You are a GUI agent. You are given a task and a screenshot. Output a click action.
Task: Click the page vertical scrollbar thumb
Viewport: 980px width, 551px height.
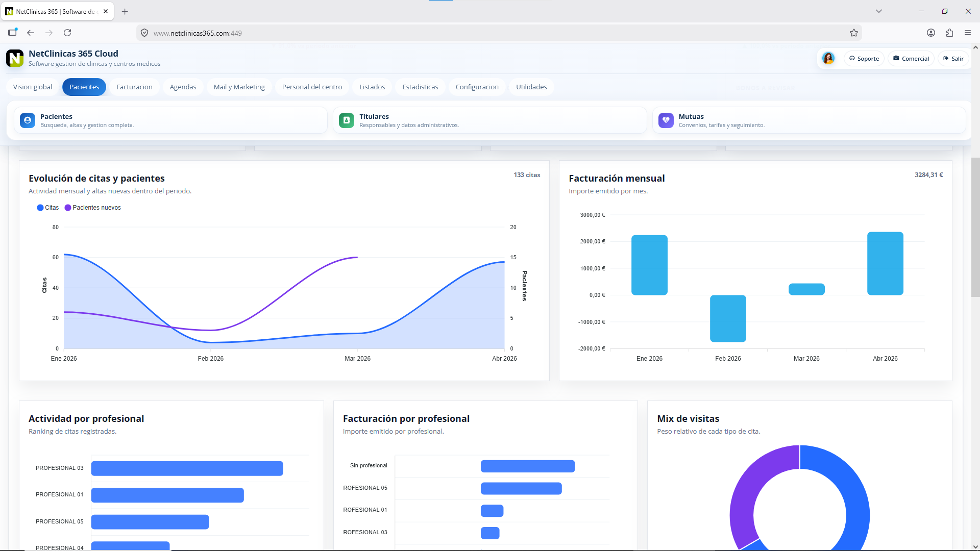pos(975,227)
